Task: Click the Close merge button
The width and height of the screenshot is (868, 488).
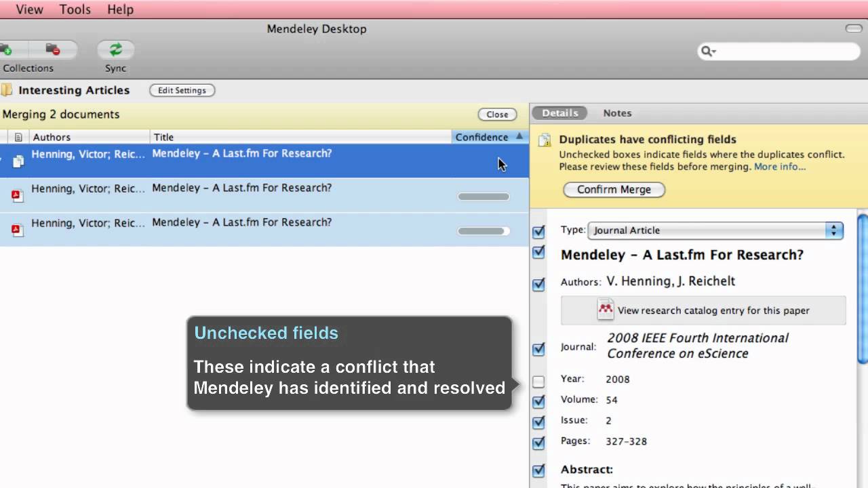Action: click(x=497, y=115)
